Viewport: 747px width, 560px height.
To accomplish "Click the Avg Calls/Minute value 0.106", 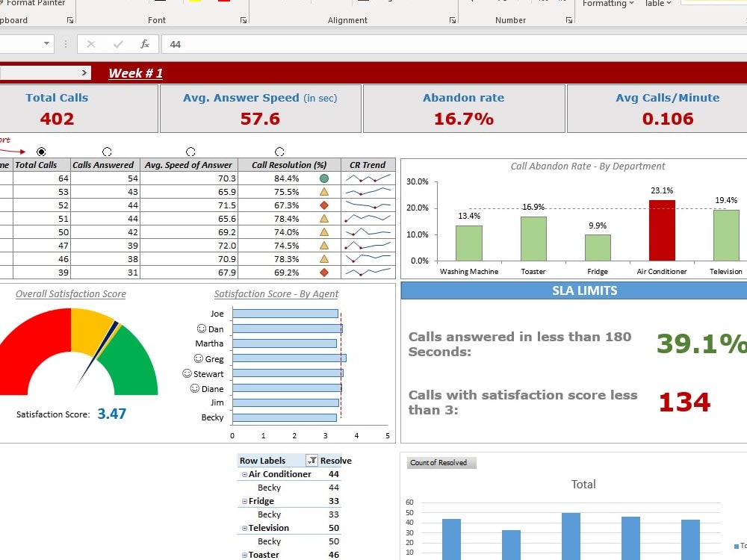I will point(667,119).
